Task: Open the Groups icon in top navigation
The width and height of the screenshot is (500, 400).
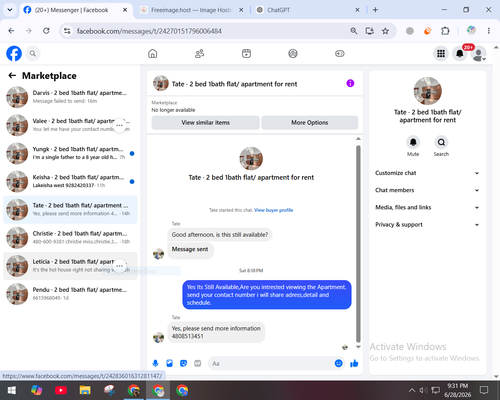Action: pyautogui.click(x=293, y=53)
